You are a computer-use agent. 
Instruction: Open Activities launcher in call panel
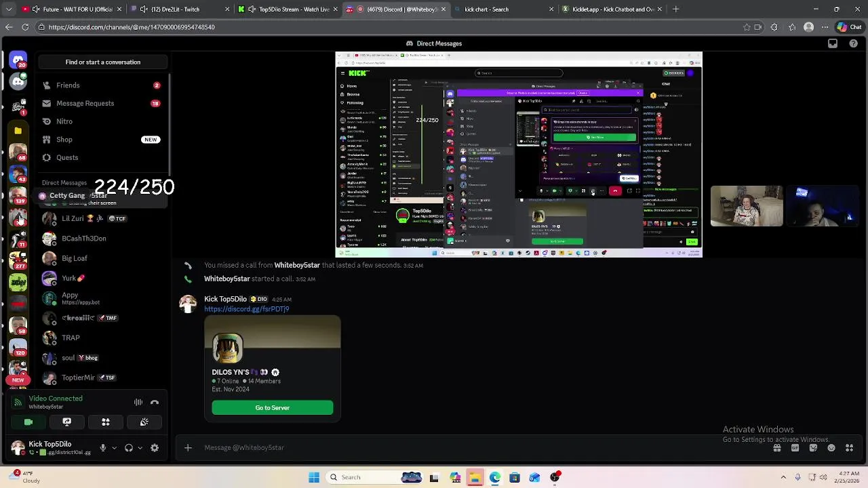[106, 422]
